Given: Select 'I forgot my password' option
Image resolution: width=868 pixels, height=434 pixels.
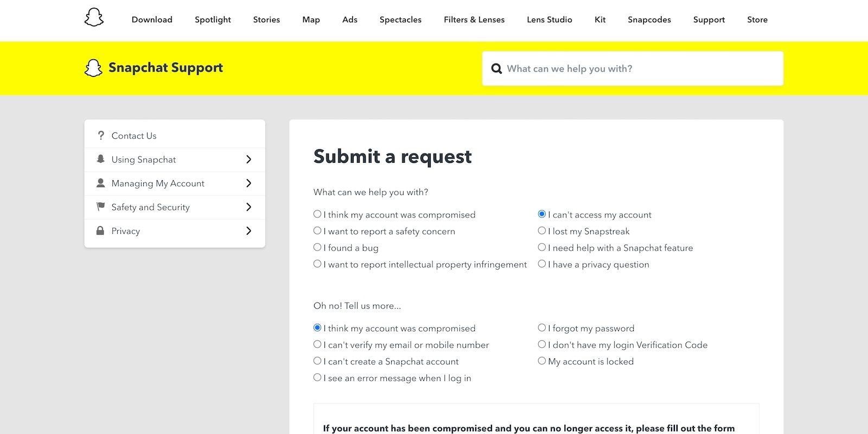Looking at the screenshot, I should tap(541, 328).
